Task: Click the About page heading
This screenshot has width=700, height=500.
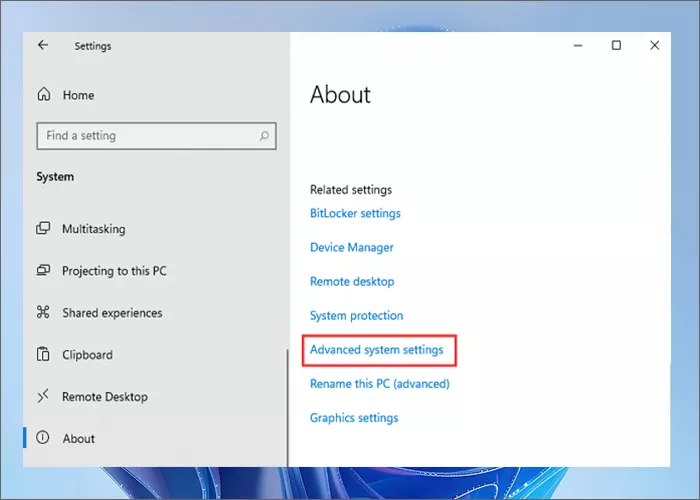Action: pos(340,95)
